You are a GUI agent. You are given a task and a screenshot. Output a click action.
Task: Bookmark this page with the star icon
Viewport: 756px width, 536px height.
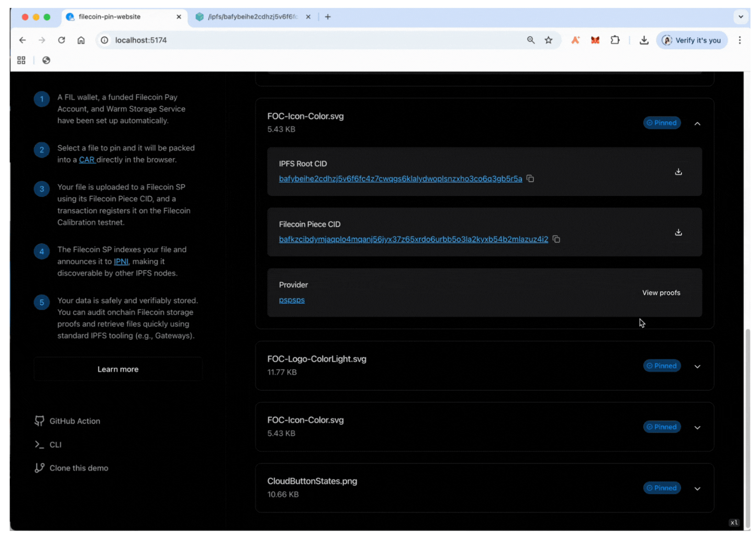(x=549, y=40)
